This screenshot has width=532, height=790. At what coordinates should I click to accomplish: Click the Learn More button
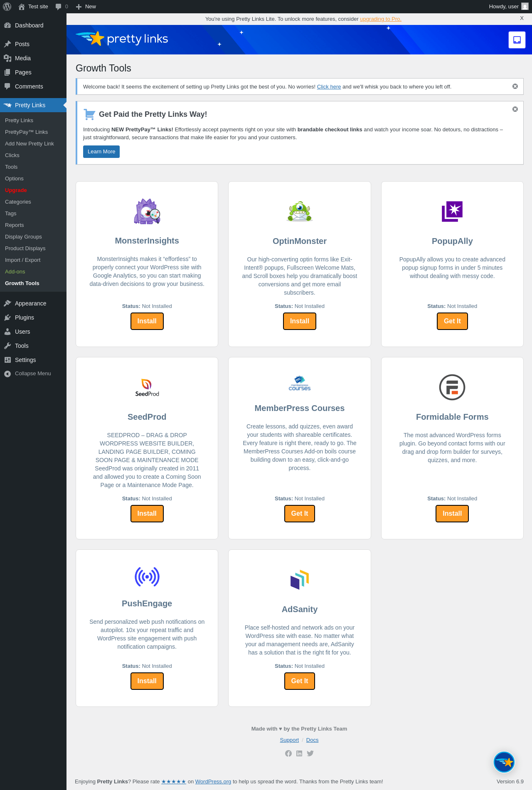tap(101, 152)
